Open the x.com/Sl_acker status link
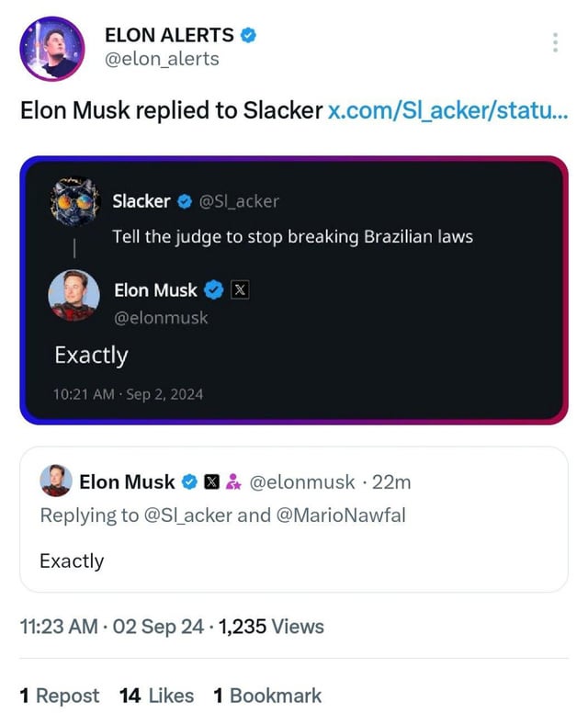Viewport: 588px width, 713px height. [x=447, y=111]
